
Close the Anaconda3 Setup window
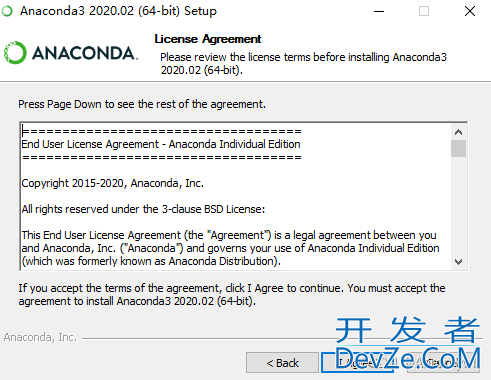470,11
